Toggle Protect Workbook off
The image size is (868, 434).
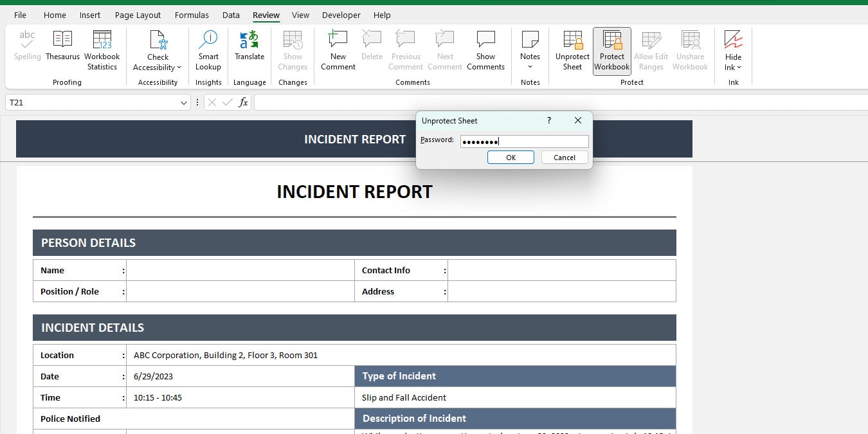(611, 48)
